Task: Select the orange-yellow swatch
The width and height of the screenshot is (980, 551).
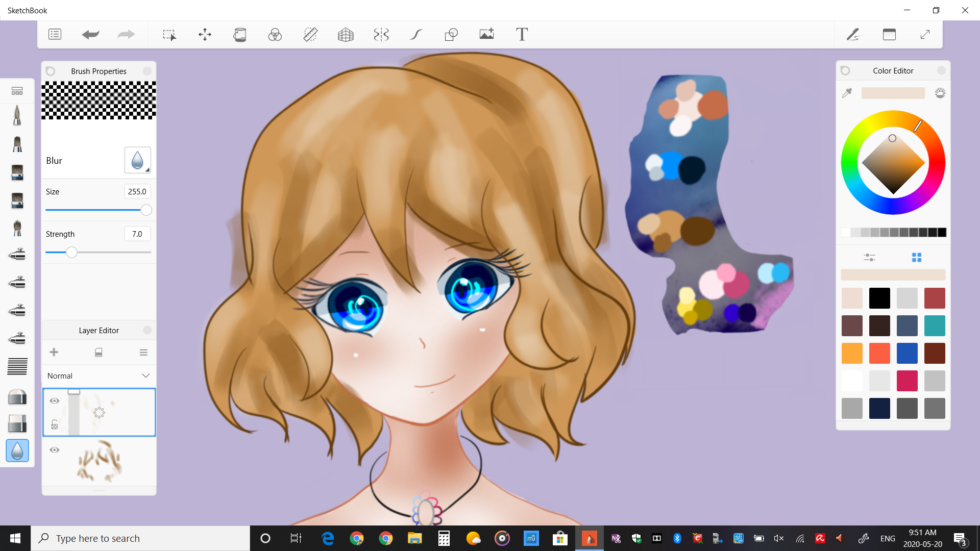Action: (x=852, y=353)
